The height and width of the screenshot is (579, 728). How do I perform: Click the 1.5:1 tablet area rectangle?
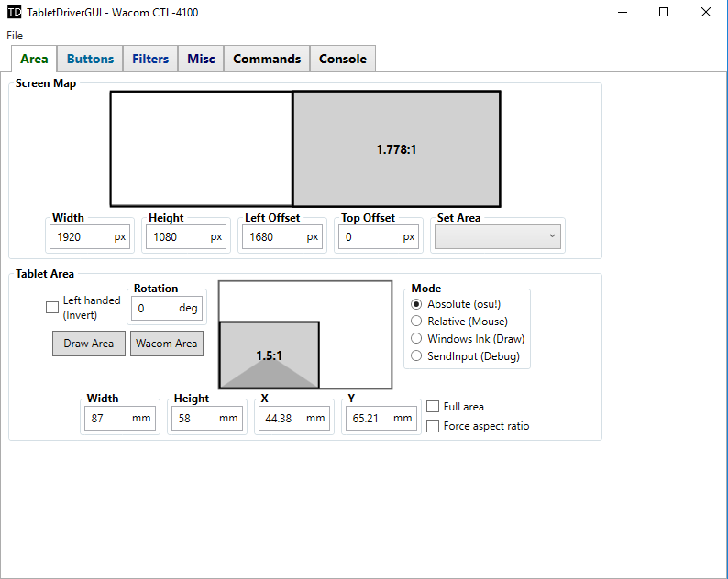pos(270,355)
